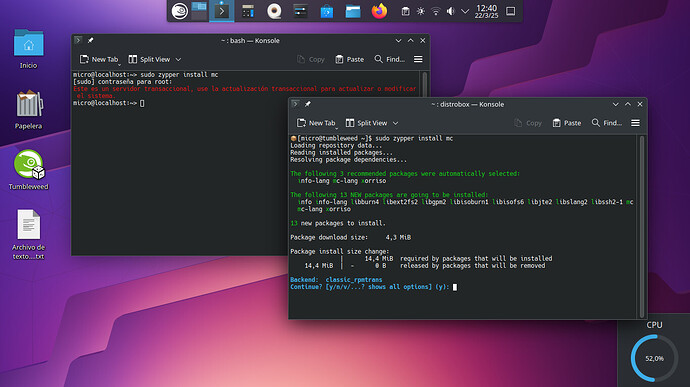Click '[sudo] contraseña para root:' line

(122, 82)
